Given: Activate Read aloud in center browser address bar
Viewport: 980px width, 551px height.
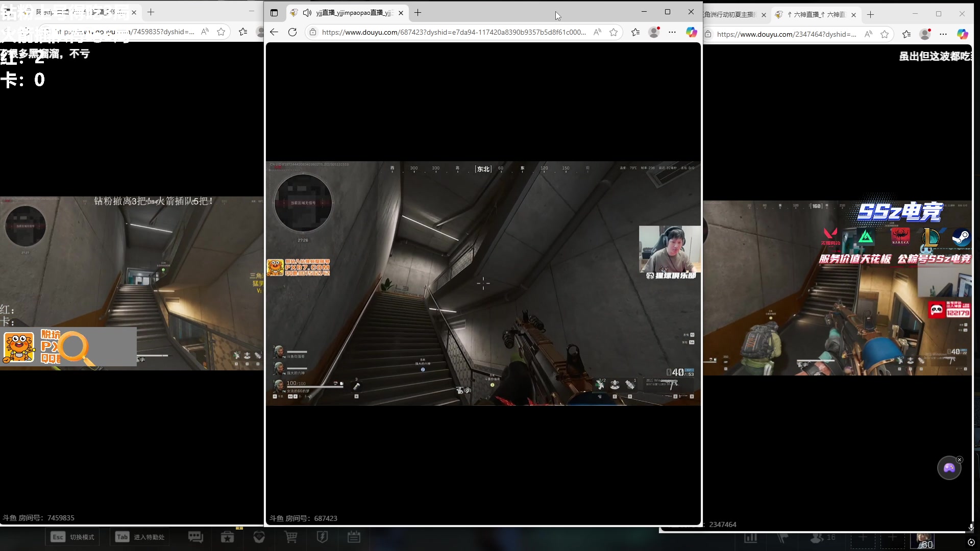Looking at the screenshot, I should pos(597,32).
